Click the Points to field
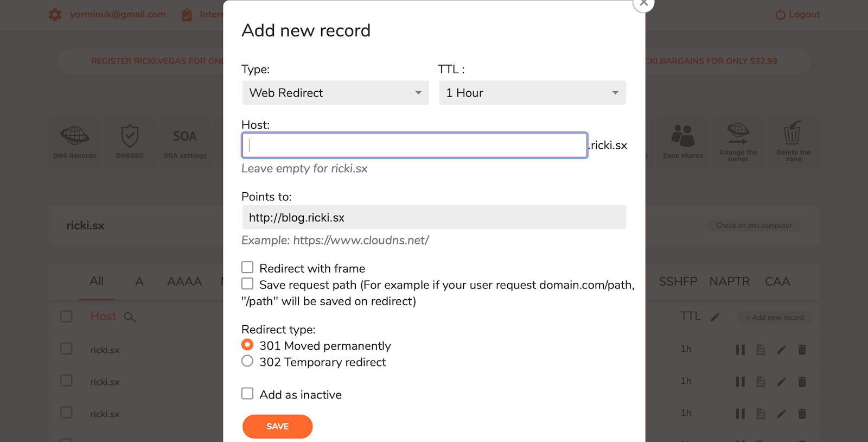Screen dimensions: 868x442 click(x=434, y=217)
